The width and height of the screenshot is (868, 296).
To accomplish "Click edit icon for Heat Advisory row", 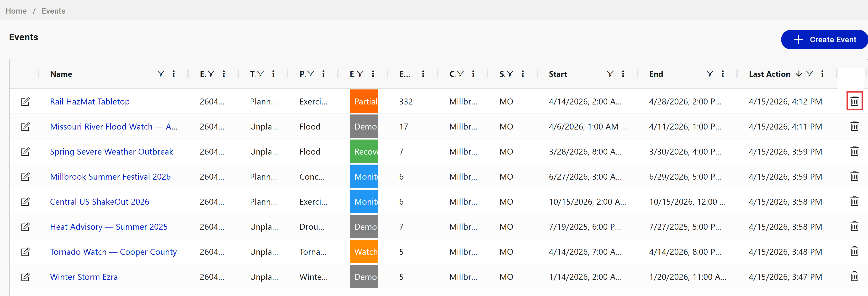I will pos(25,227).
